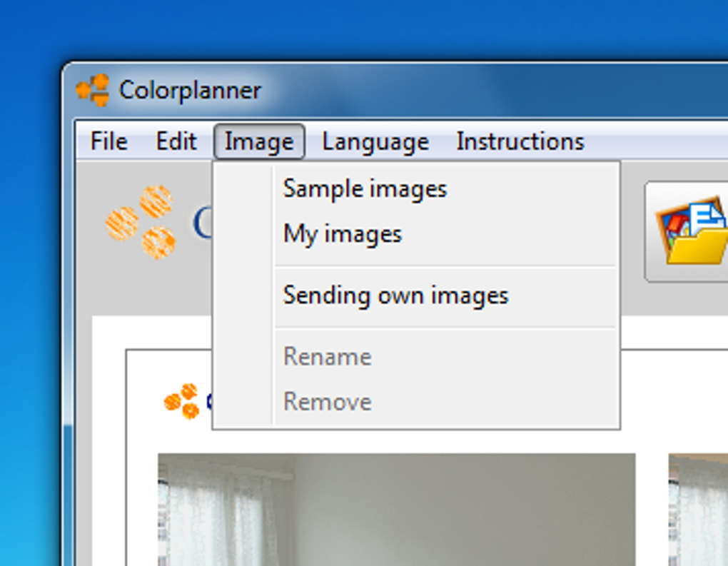The width and height of the screenshot is (728, 566).
Task: Open the File menu
Action: [x=108, y=141]
